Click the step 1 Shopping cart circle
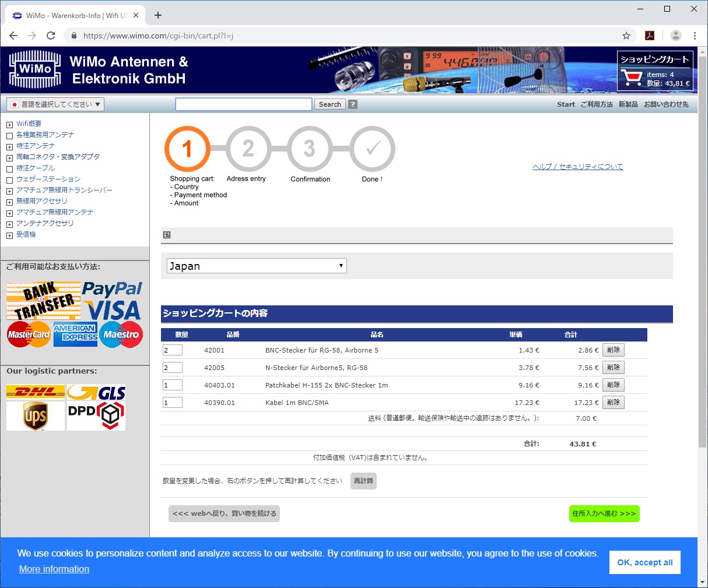 tap(187, 149)
